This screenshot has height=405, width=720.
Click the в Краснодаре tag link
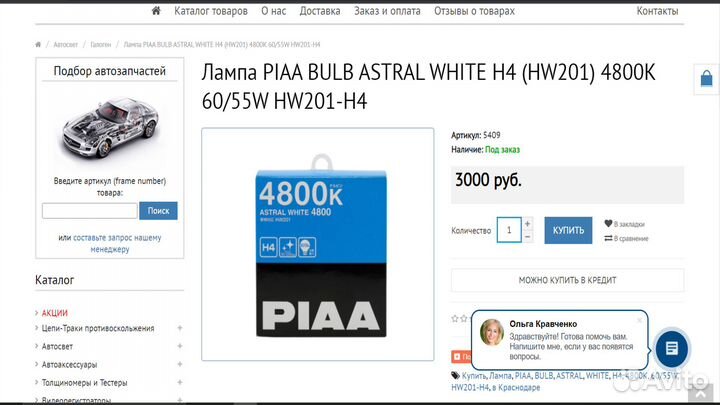pyautogui.click(x=516, y=388)
